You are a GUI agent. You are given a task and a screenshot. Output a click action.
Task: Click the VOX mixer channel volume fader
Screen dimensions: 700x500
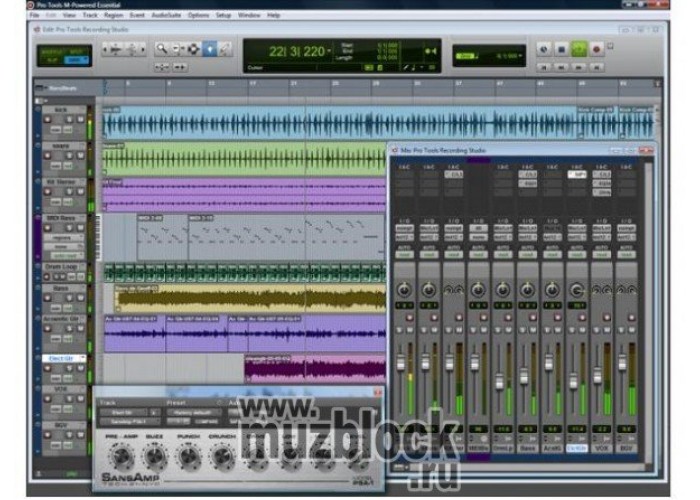(597, 375)
